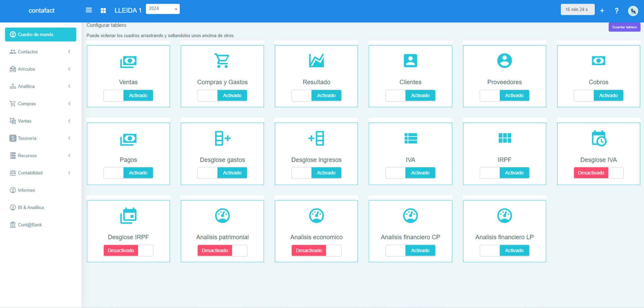Click the hamburger menu icon in header
This screenshot has width=644, height=308.
coord(89,10)
